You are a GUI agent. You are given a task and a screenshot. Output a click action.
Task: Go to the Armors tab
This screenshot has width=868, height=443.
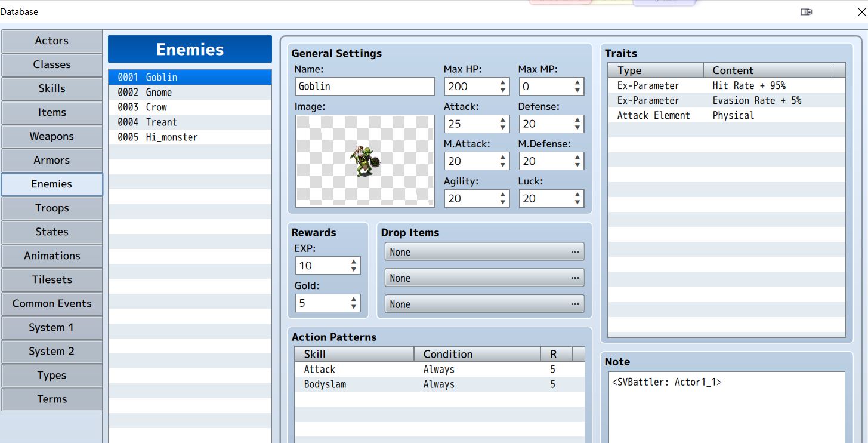(x=52, y=160)
